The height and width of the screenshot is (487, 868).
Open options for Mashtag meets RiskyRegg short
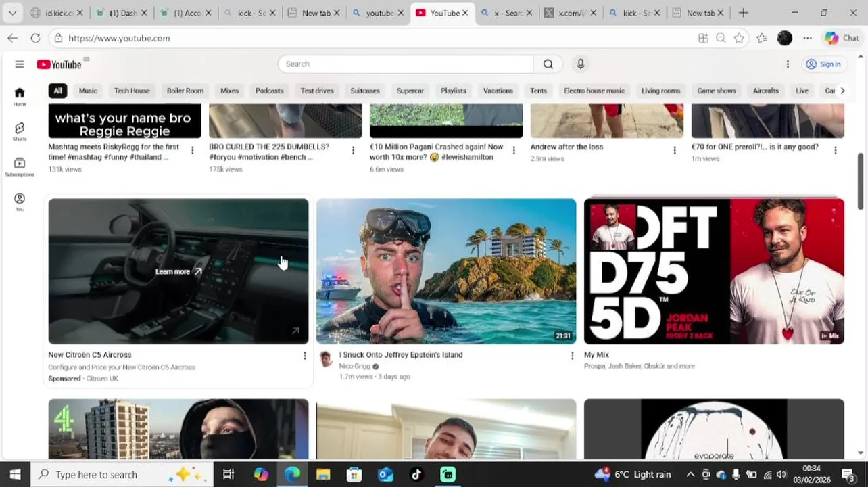point(192,150)
